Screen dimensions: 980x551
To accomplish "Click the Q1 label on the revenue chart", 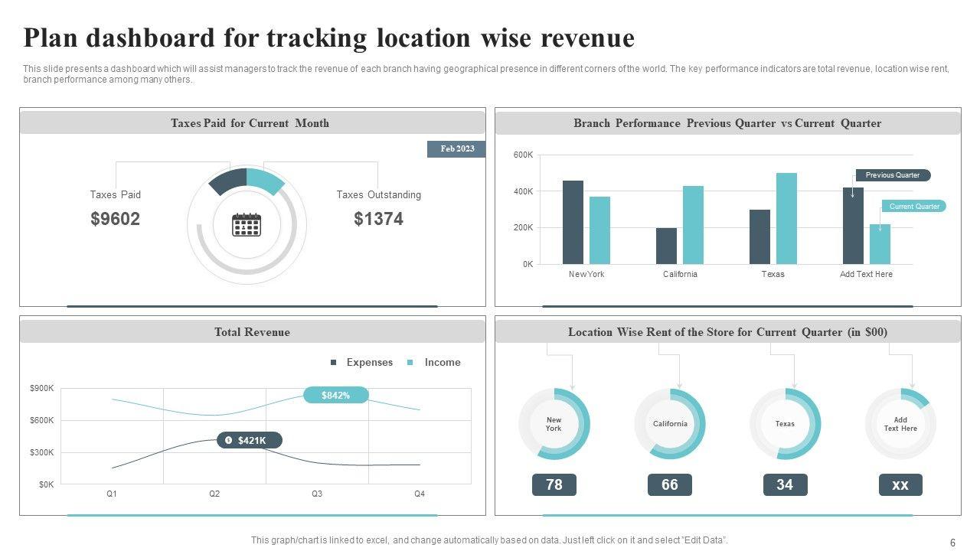I will point(112,494).
